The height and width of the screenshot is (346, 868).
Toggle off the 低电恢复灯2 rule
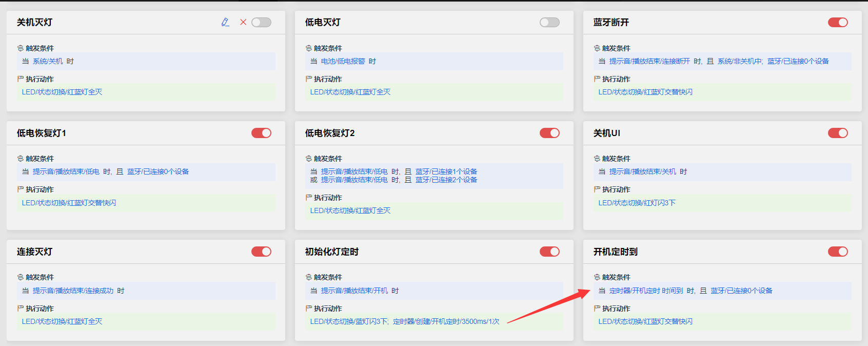[549, 133]
